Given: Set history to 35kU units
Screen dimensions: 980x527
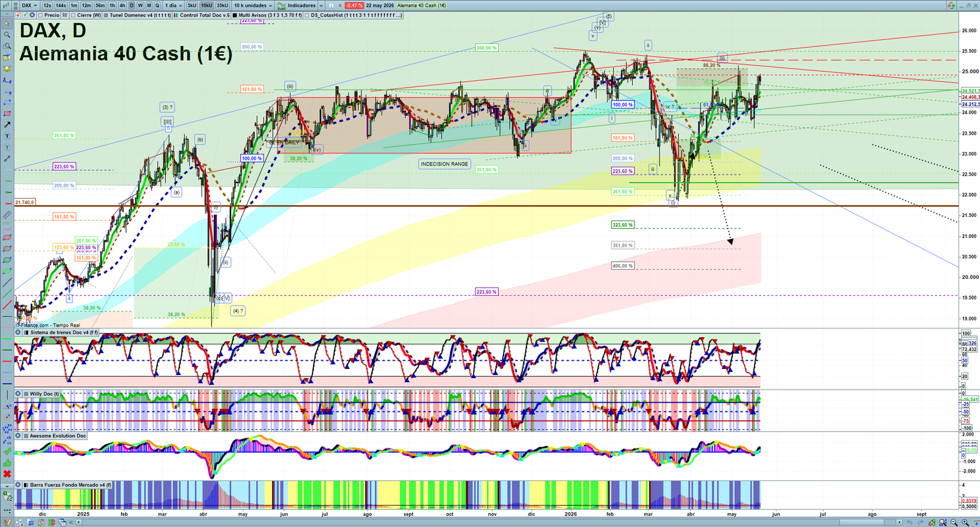Looking at the screenshot, I should coord(222,6).
